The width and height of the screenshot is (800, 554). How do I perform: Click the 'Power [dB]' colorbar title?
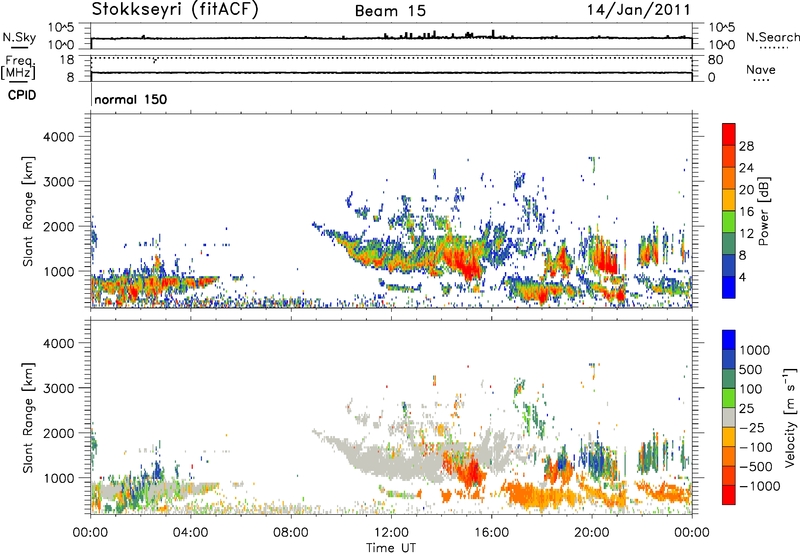tap(764, 211)
